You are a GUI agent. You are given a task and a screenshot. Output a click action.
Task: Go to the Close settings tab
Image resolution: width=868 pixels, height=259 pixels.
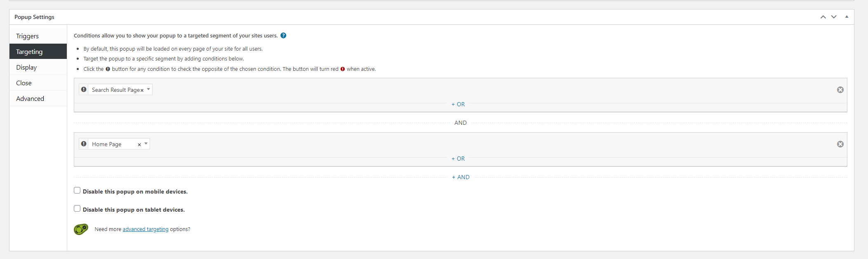click(x=38, y=83)
